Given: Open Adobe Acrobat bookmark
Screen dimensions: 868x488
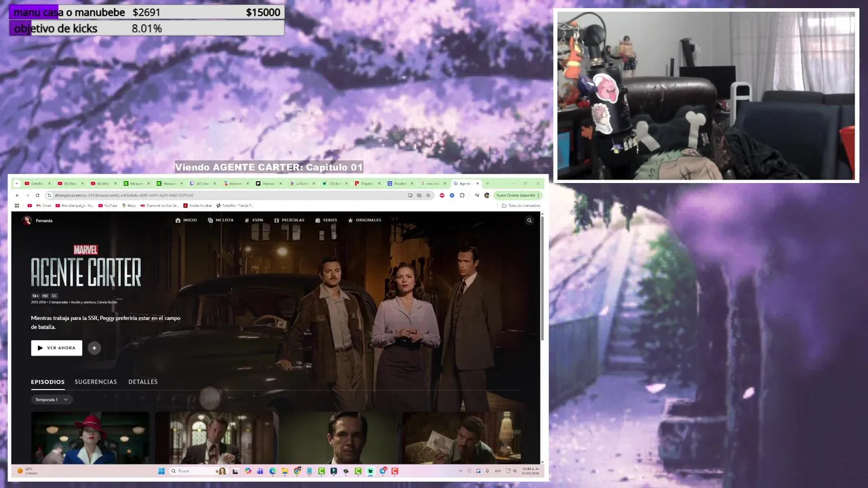Looking at the screenshot, I should [x=197, y=205].
